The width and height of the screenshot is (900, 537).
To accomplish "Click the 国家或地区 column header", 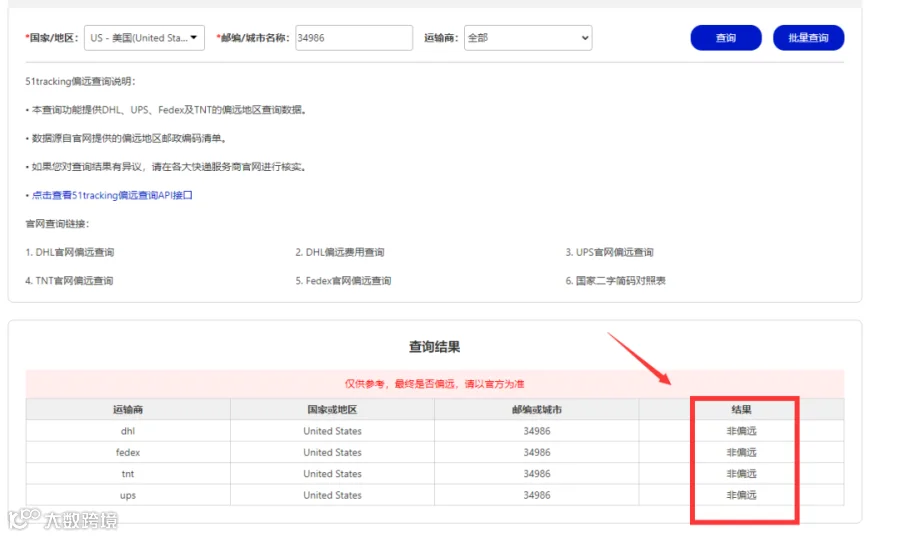I will coord(332,409).
